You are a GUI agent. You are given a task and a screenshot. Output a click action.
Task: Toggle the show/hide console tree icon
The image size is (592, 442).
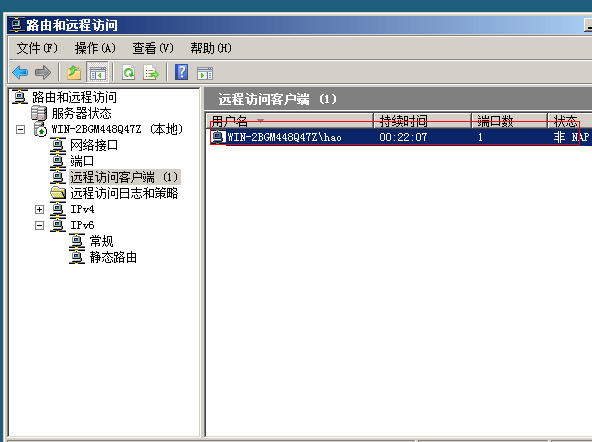[x=97, y=72]
